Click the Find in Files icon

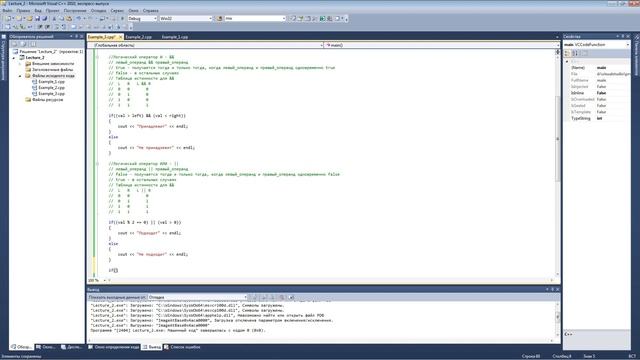pos(220,18)
